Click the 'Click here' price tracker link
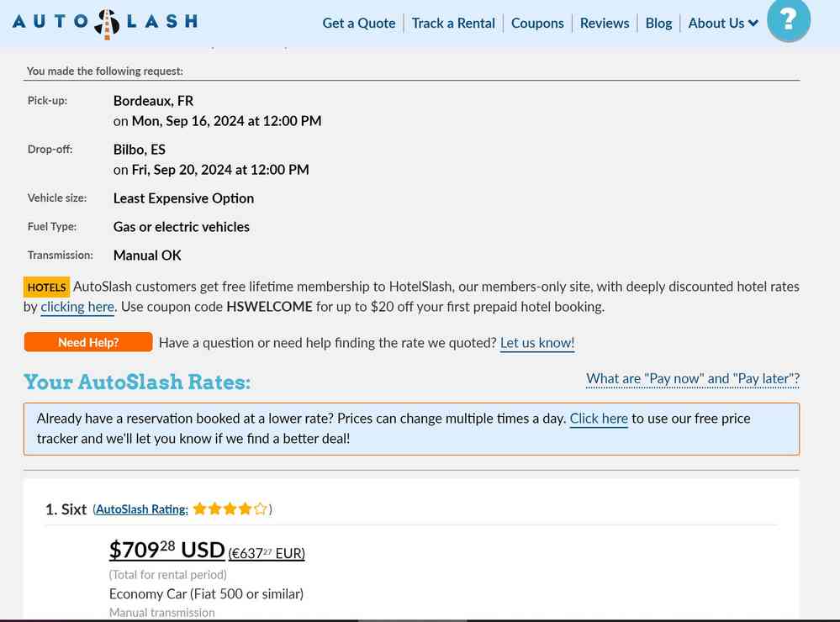Viewport: 840px width, 622px height. [599, 419]
